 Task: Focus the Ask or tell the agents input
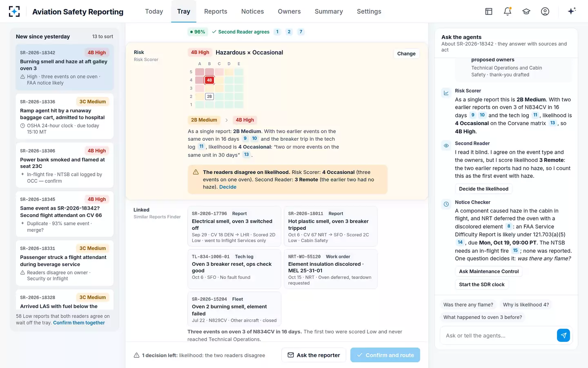[x=498, y=336]
